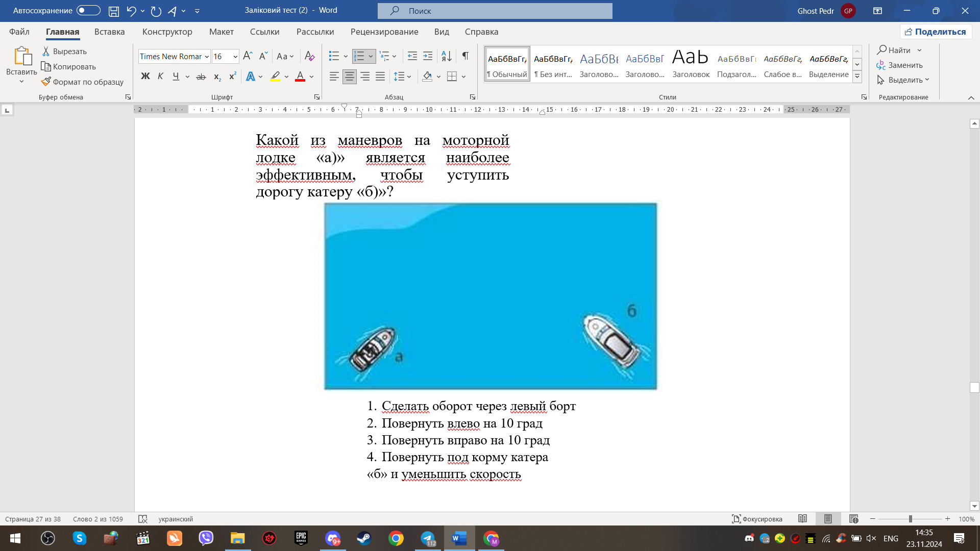Toggle superscript x² formatting
This screenshot has height=551, width=980.
coord(233,77)
